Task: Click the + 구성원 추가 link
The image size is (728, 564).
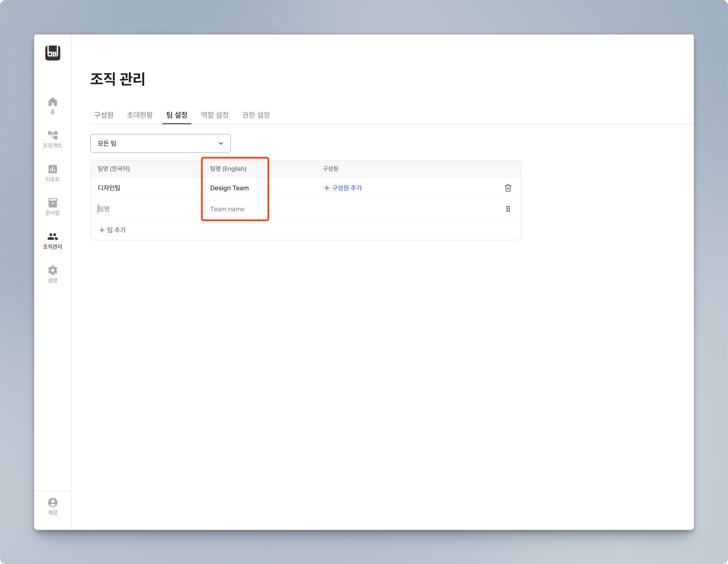Action: pos(343,188)
